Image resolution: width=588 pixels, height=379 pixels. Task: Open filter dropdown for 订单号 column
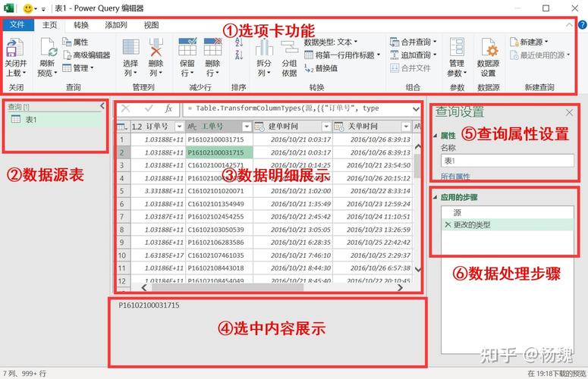click(179, 127)
